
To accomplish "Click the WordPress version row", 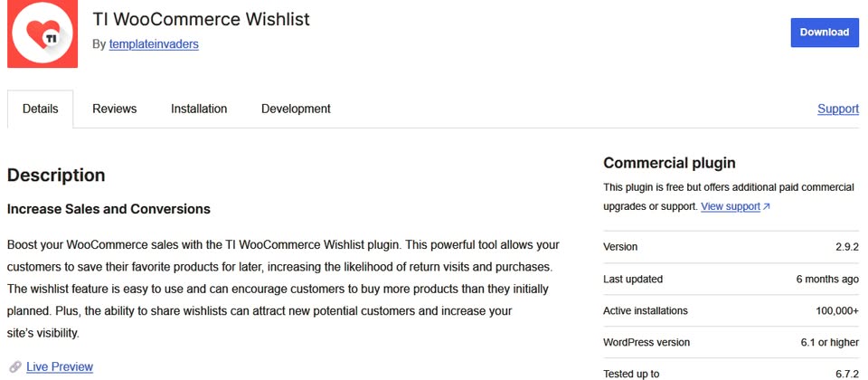I will 731,342.
